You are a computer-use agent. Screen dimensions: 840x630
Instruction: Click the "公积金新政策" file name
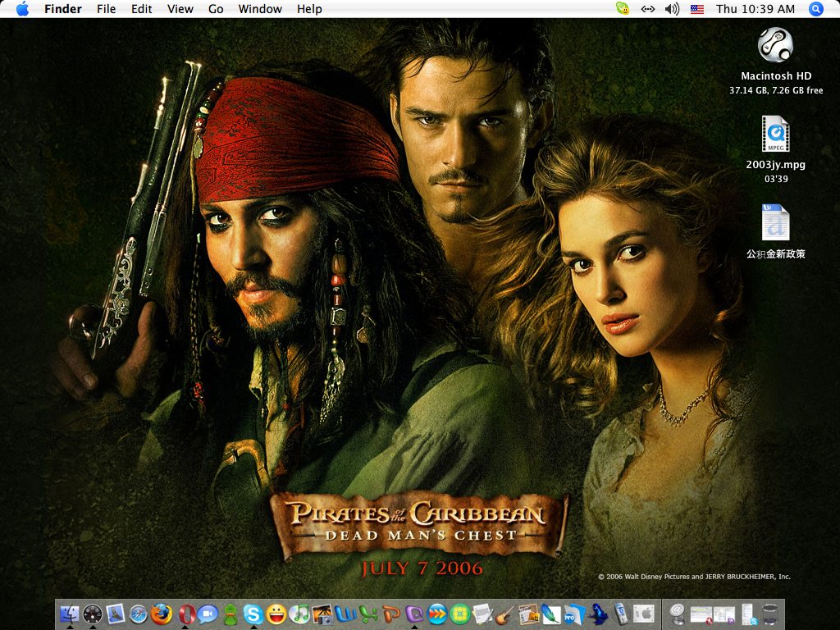pyautogui.click(x=775, y=254)
